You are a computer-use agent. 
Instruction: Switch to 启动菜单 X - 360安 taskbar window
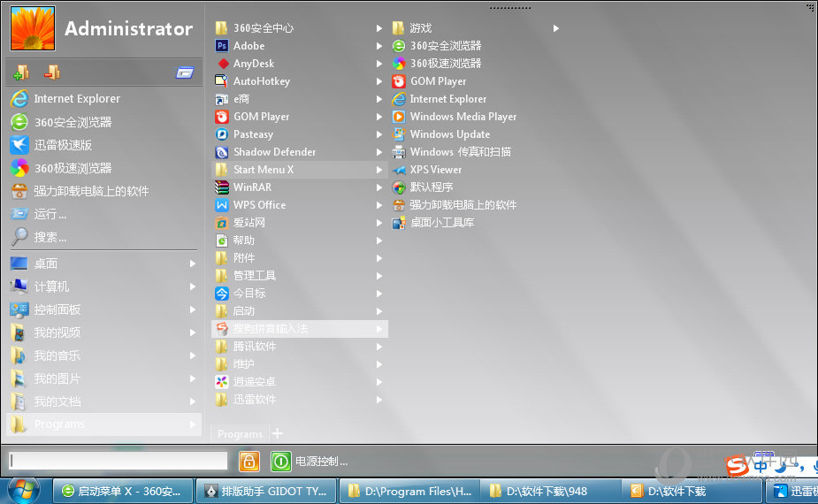pos(123,491)
